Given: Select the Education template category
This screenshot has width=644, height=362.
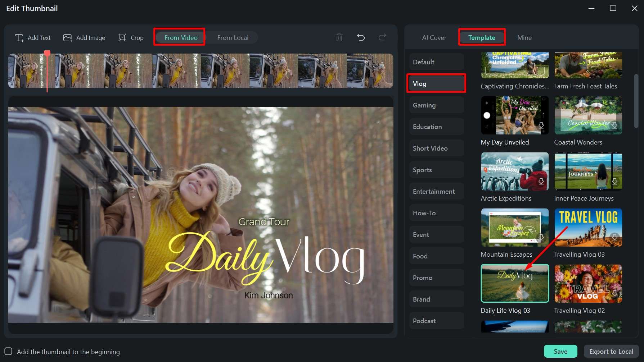Looking at the screenshot, I should coord(436,127).
